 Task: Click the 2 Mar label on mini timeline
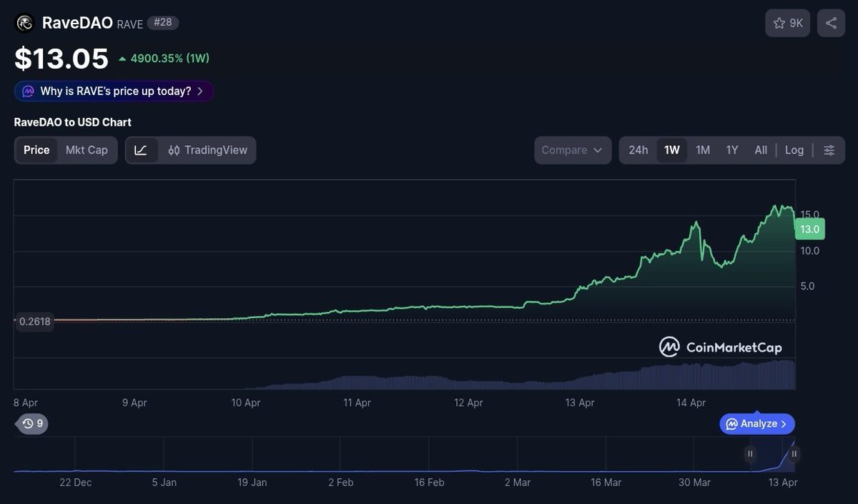click(x=518, y=483)
